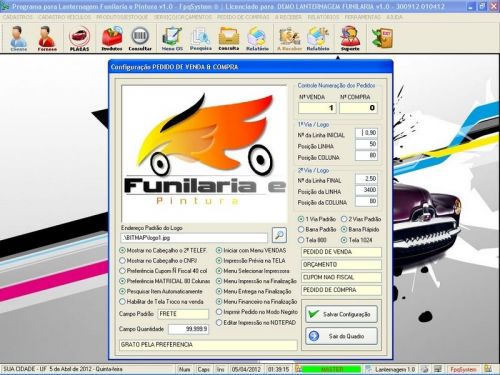The image size is (500, 375).
Task: Click the A Receber toolbar icon
Action: 289,39
